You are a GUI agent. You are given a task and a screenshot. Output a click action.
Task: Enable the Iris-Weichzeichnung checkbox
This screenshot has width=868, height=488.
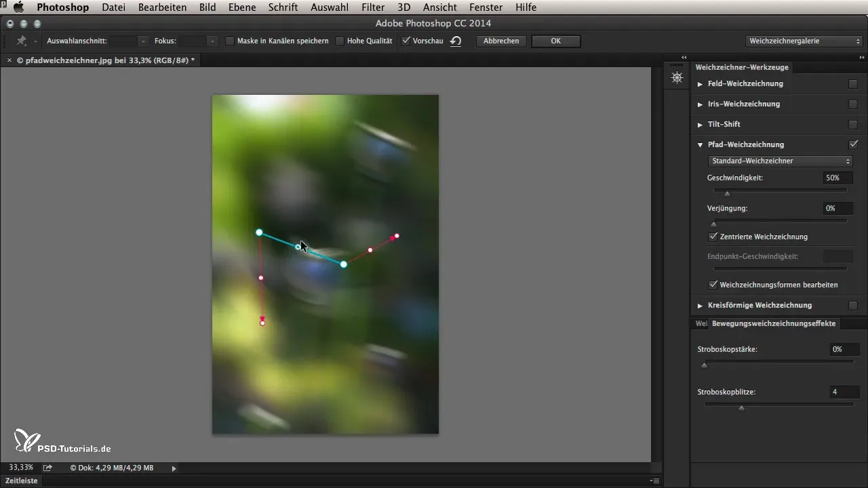(x=853, y=104)
